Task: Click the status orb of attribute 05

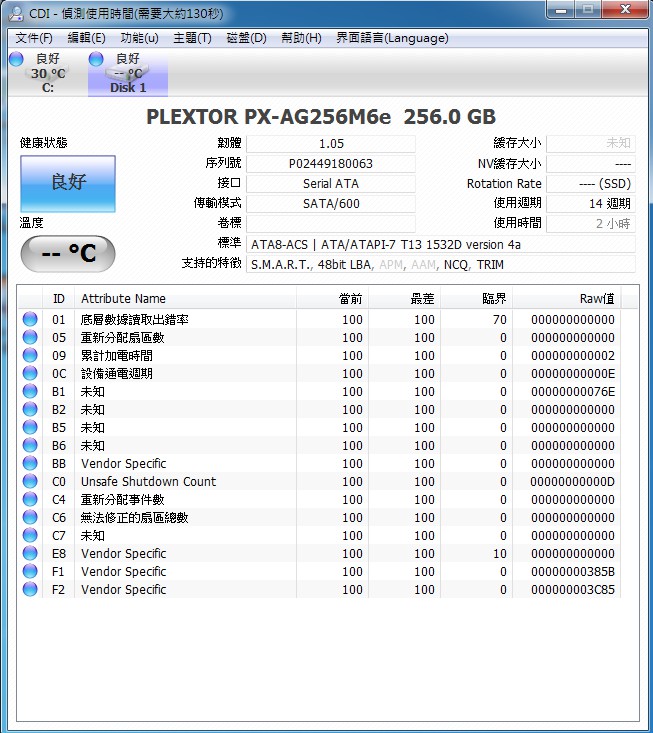Action: [x=30, y=337]
